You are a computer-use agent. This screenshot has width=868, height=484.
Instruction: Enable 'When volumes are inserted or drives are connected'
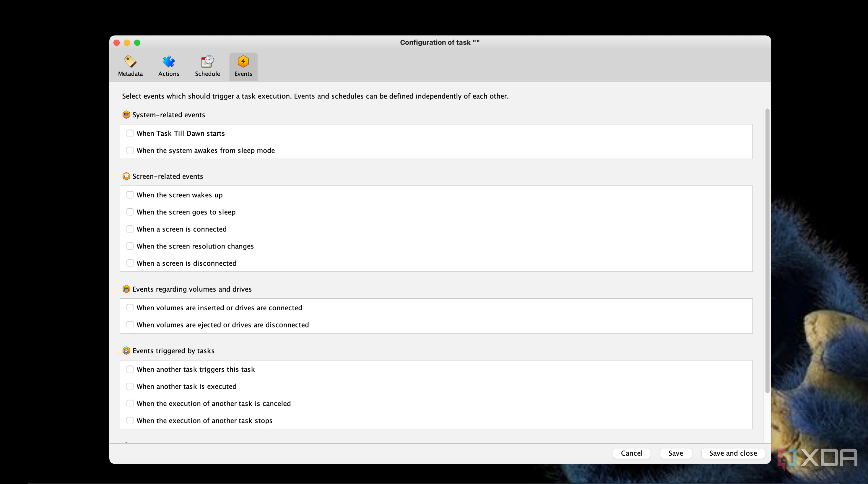click(130, 308)
